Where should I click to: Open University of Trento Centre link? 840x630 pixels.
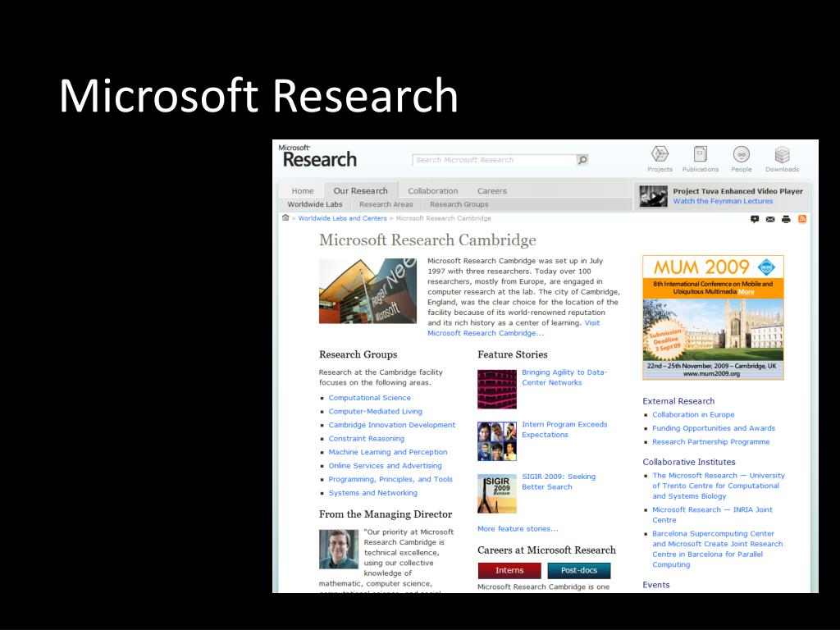point(718,486)
